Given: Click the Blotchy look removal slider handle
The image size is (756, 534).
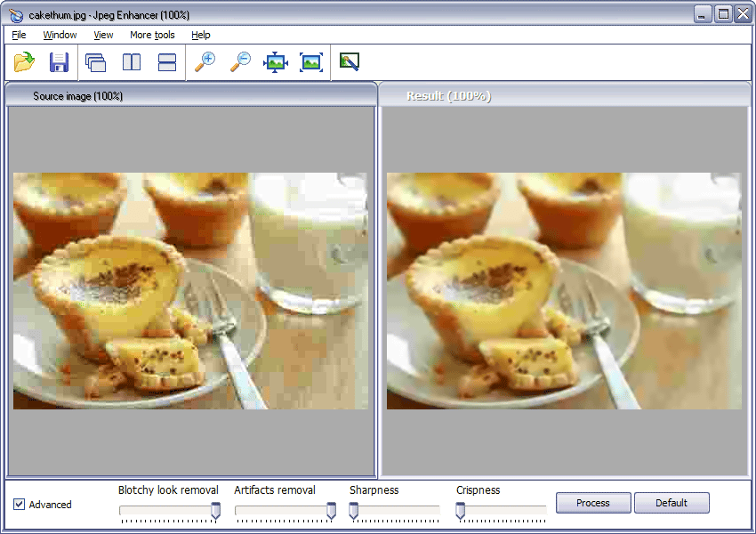Looking at the screenshot, I should (x=215, y=511).
